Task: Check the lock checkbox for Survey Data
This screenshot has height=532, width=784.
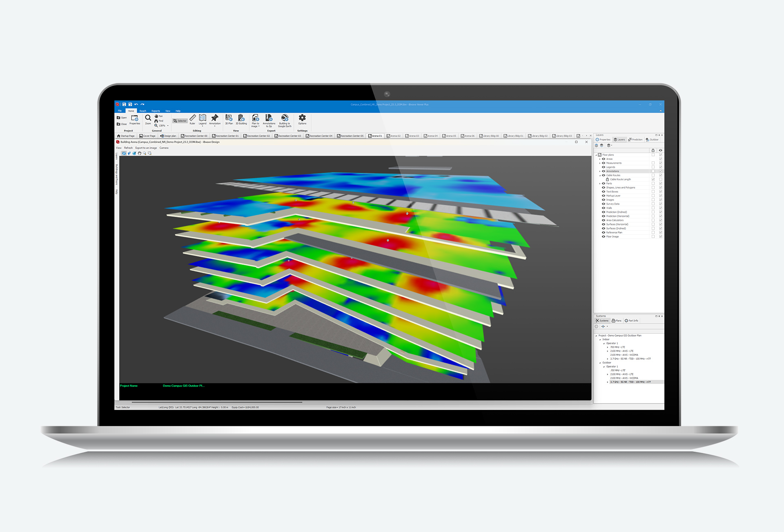Action: (653, 204)
